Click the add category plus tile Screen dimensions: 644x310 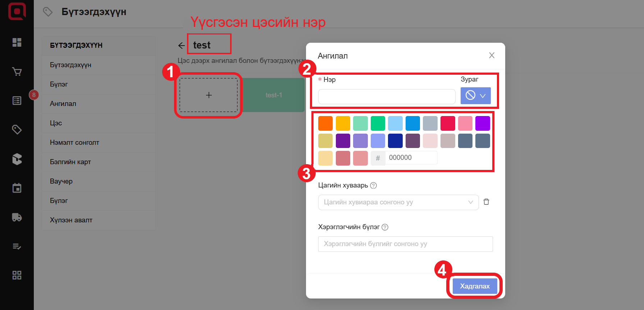209,95
